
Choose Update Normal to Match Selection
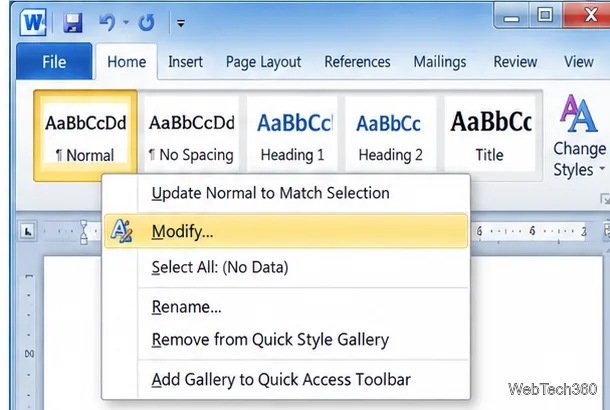(286, 193)
